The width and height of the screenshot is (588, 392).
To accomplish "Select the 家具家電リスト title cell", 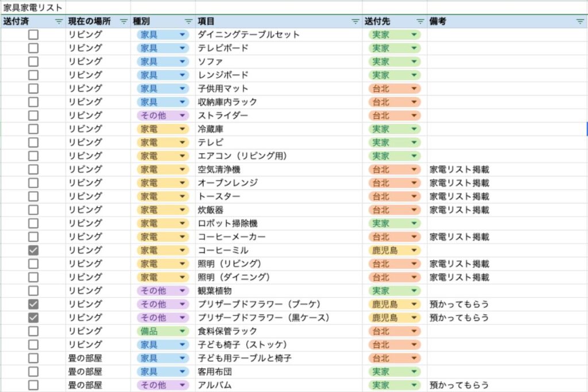I will pyautogui.click(x=33, y=7).
